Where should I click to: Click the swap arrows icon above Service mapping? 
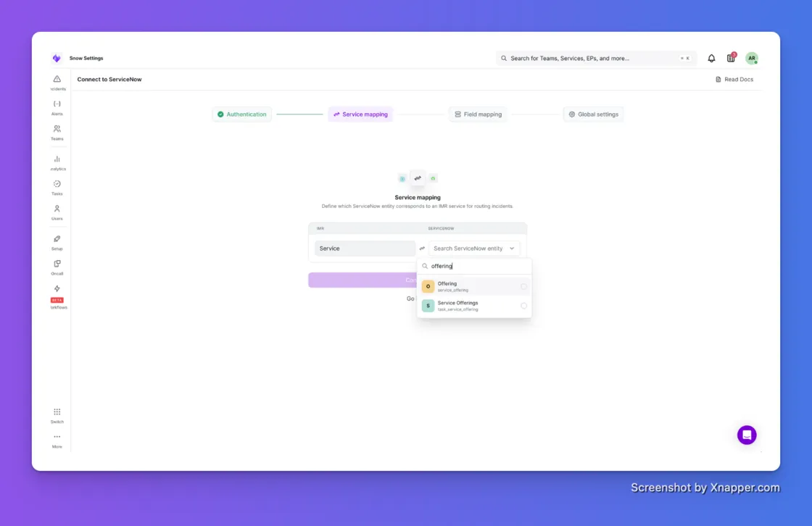(x=418, y=178)
